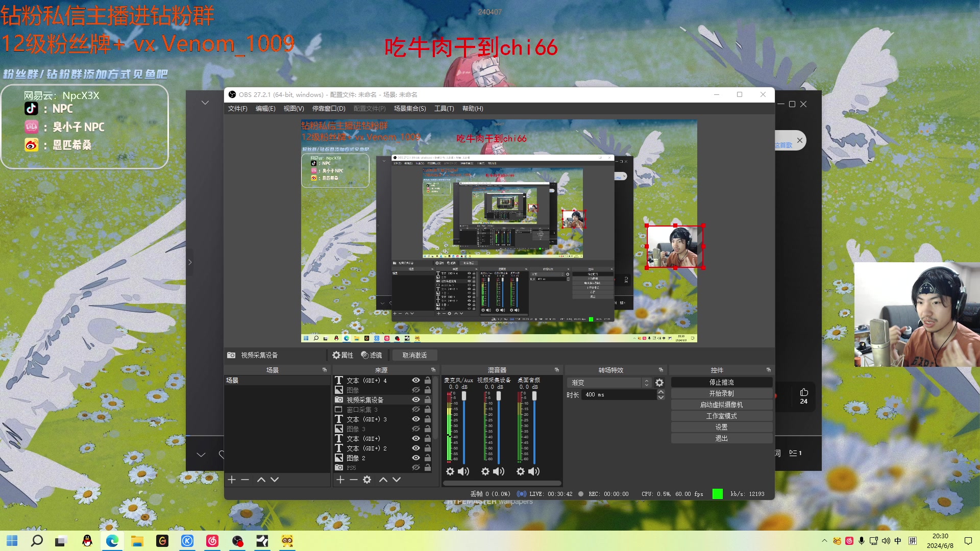Hide the 文本 (GDI+) 4 source
This screenshot has height=551, width=980.
(416, 381)
